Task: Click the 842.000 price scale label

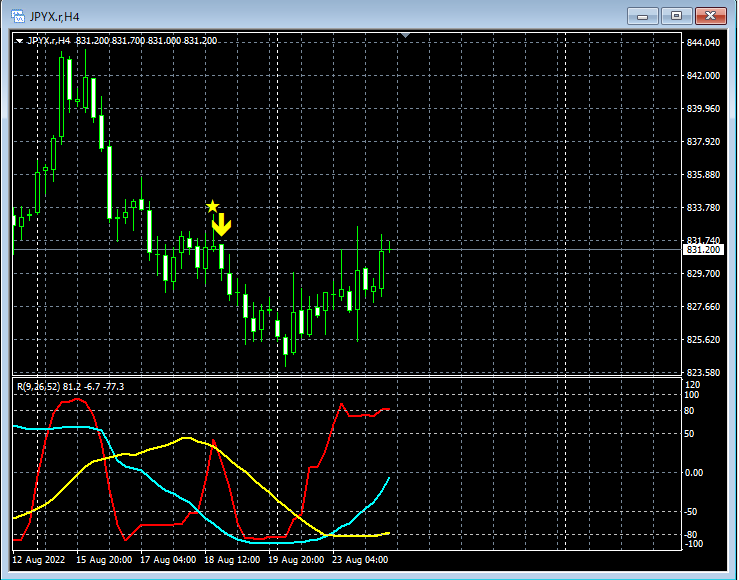Action: pos(703,76)
